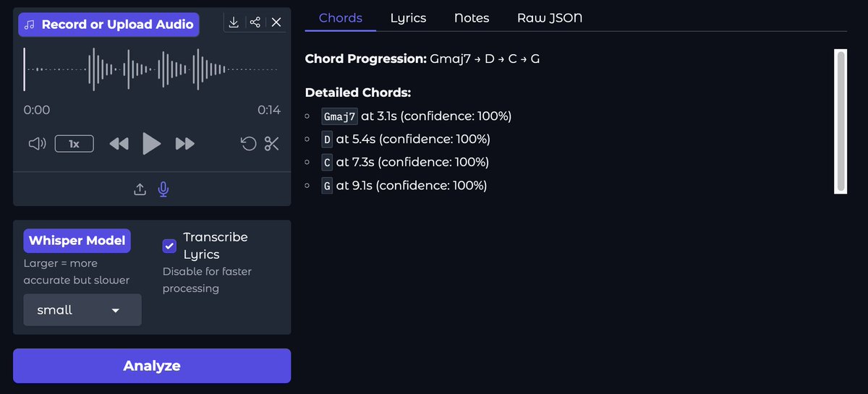Viewport: 868px width, 394px height.
Task: Click the Record or Upload Audio label
Action: pyautogui.click(x=109, y=25)
